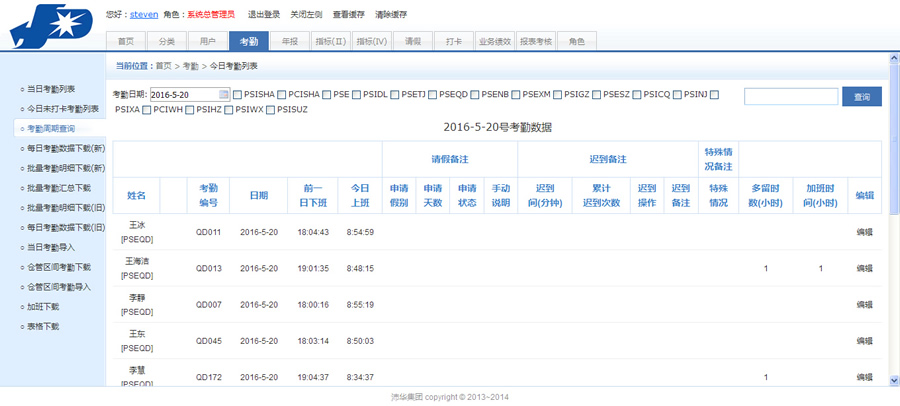
Task: Click 编辑 in the QD013 row
Action: pyautogui.click(x=864, y=268)
